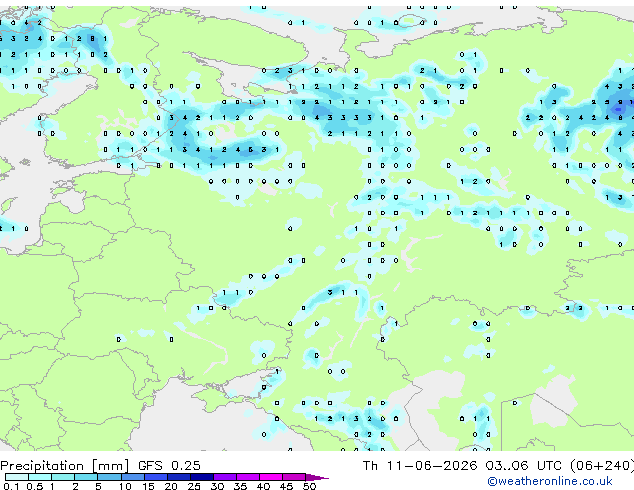634x490 pixels.
Task: Click the '45' legend scale value
Action: (x=286, y=486)
